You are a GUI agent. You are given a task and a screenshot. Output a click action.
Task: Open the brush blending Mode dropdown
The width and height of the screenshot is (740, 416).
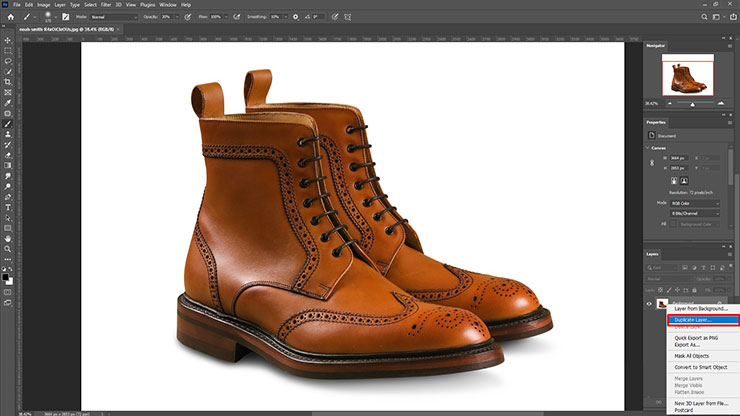pyautogui.click(x=112, y=17)
